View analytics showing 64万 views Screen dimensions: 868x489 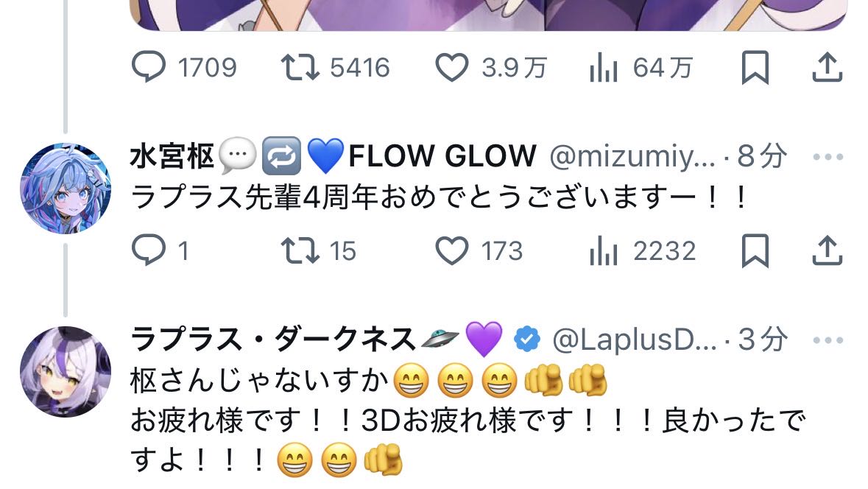(x=641, y=68)
